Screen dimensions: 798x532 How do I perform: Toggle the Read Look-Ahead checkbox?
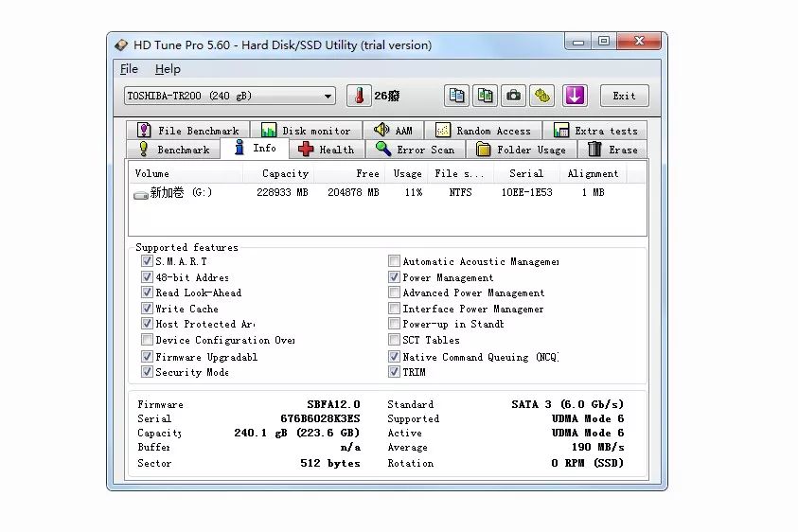pos(147,293)
